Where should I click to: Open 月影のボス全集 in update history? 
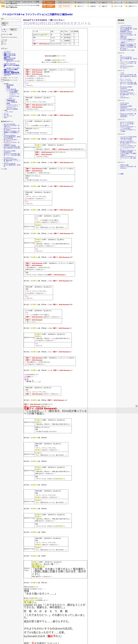coord(124,165)
